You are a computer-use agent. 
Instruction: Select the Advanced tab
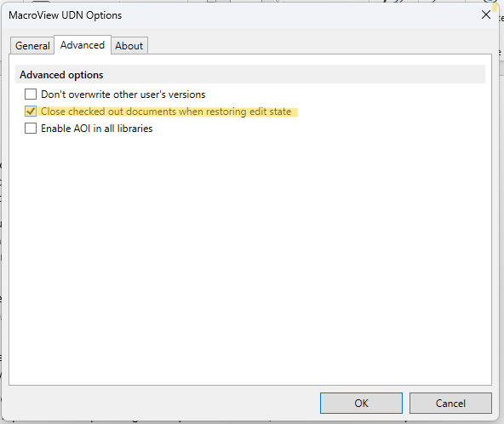point(83,45)
